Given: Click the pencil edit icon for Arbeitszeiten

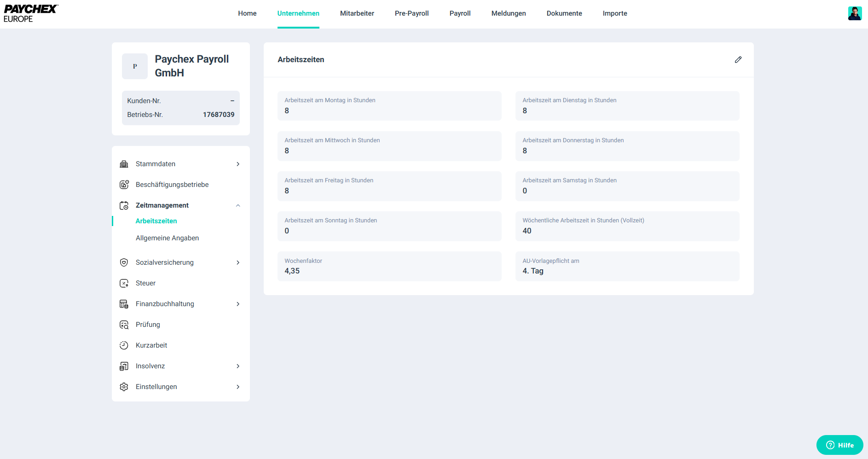Looking at the screenshot, I should (738, 60).
